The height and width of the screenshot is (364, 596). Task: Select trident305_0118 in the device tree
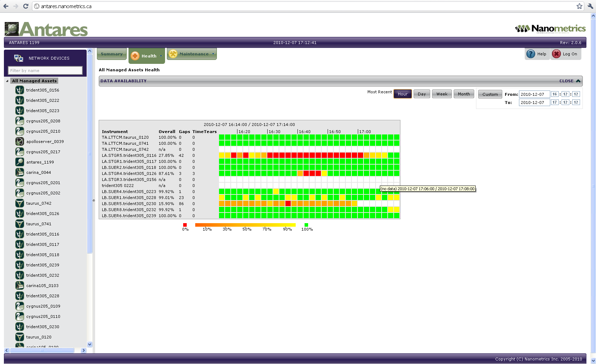(43, 255)
